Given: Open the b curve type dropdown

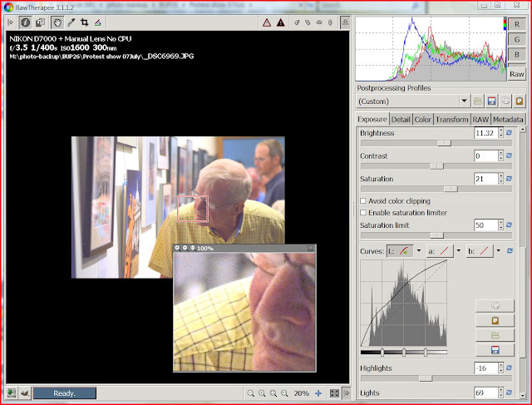Looking at the screenshot, I should [x=499, y=251].
